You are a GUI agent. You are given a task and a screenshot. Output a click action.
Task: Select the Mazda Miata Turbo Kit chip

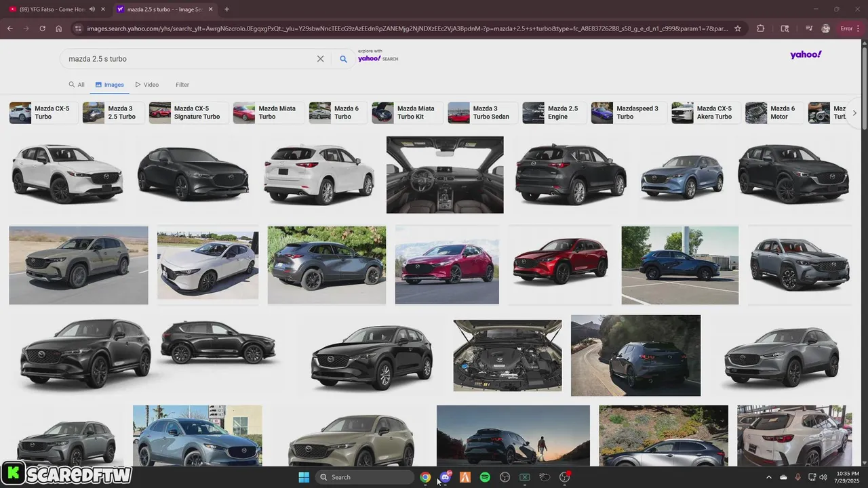pyautogui.click(x=408, y=113)
